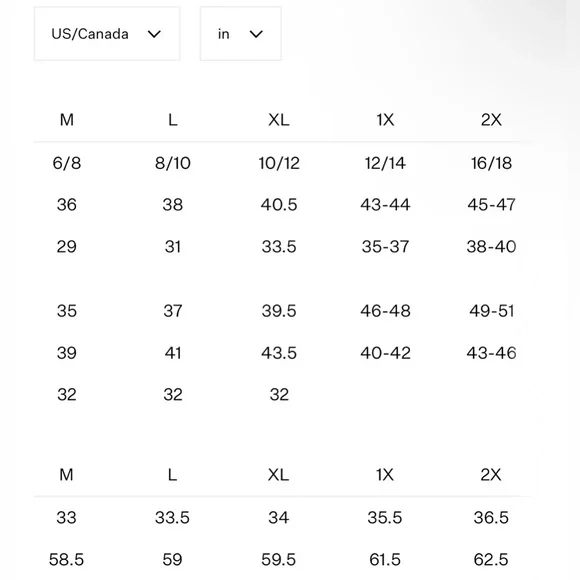580x580 pixels.
Task: Select the 40.5 measurement under XL
Action: click(x=279, y=205)
